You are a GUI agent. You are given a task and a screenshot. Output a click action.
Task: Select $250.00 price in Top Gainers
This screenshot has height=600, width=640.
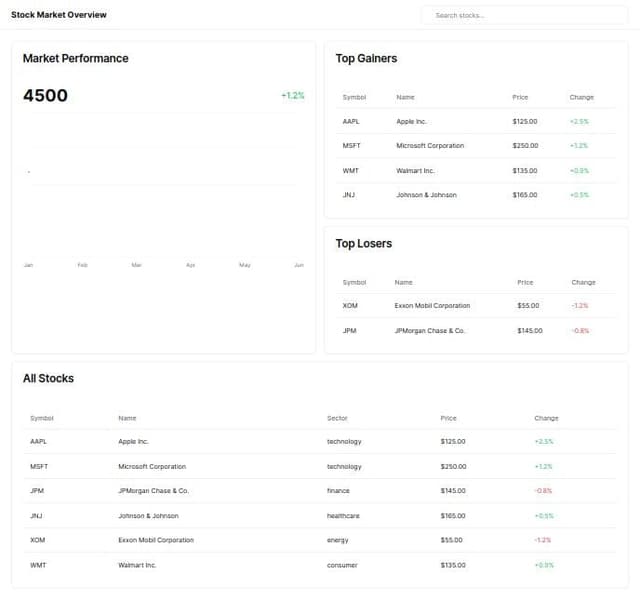(x=525, y=146)
